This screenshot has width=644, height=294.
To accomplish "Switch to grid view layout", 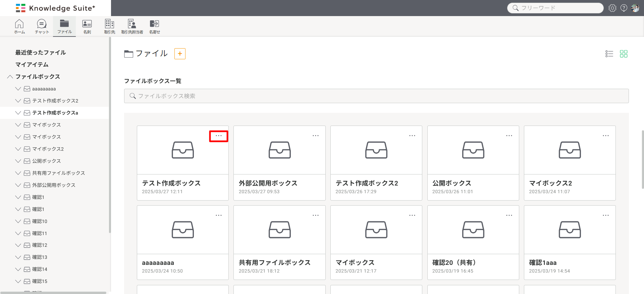I will click(x=624, y=54).
